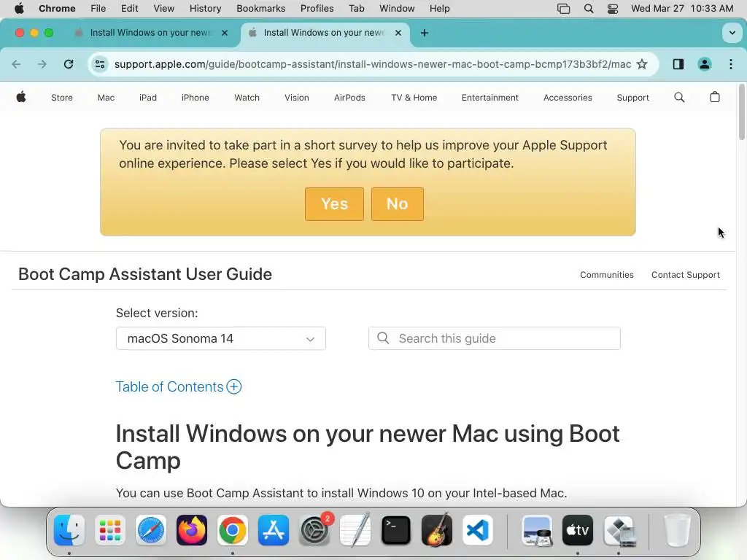This screenshot has height=560, width=747.
Task: Open TextEdit from the Dock
Action: pos(355,530)
